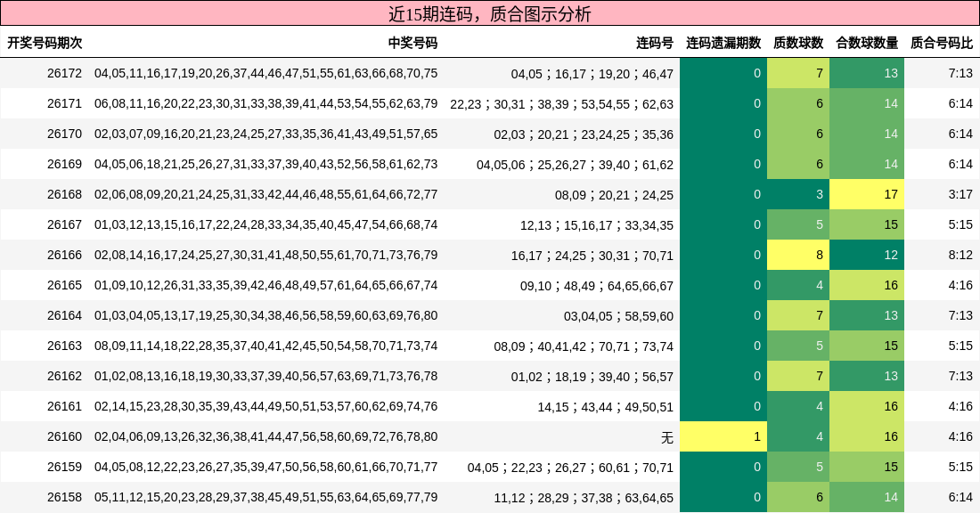
Task: Click consecutive numbers 02,03；20,21；23,24,25；35,36
Action: (x=584, y=134)
